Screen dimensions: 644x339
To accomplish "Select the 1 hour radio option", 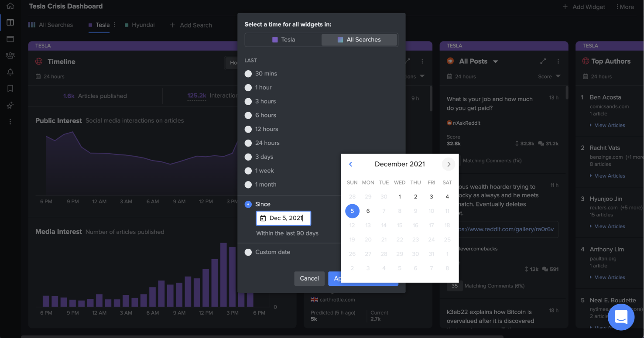I will tap(248, 88).
